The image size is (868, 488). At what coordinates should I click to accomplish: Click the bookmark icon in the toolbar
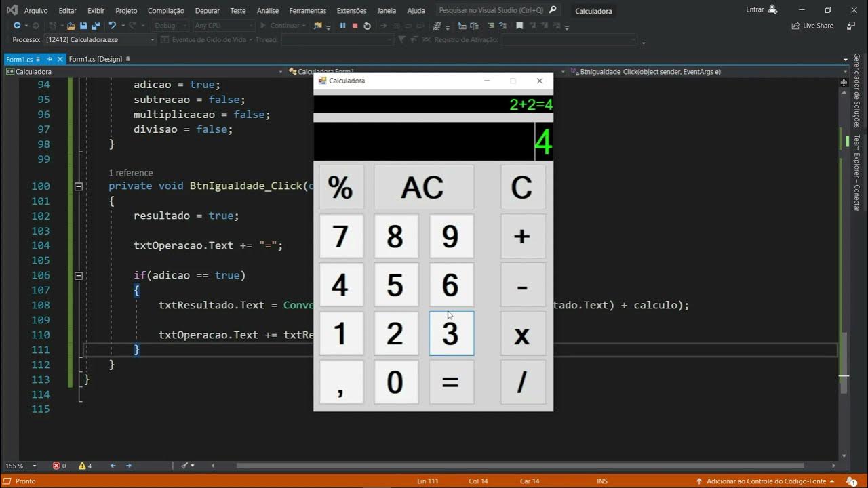[519, 26]
